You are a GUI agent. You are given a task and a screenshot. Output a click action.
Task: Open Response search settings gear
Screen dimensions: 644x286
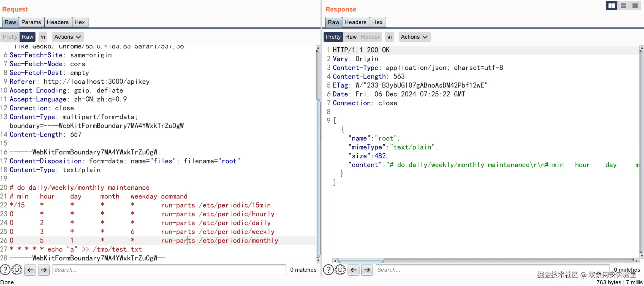tap(340, 270)
